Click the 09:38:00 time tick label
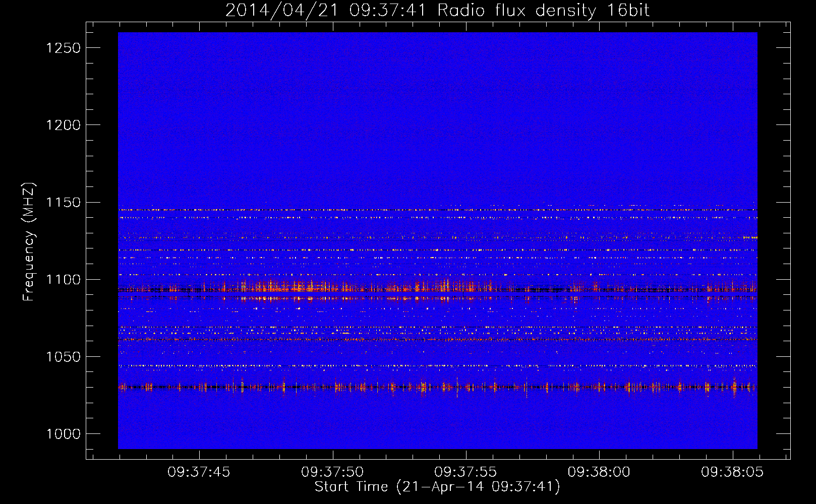This screenshot has height=504, width=816. point(599,472)
